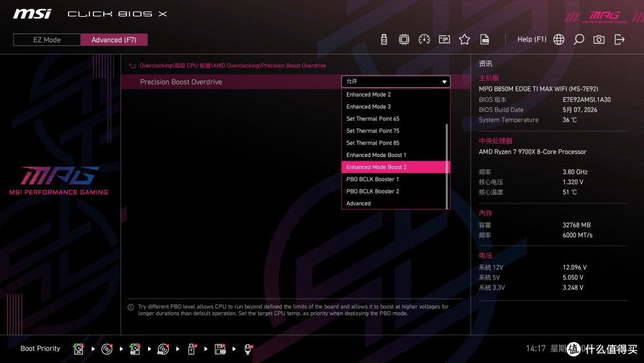Click the AMD Ryzen 7 9700X processor name
The height and width of the screenshot is (363, 644).
(x=532, y=152)
